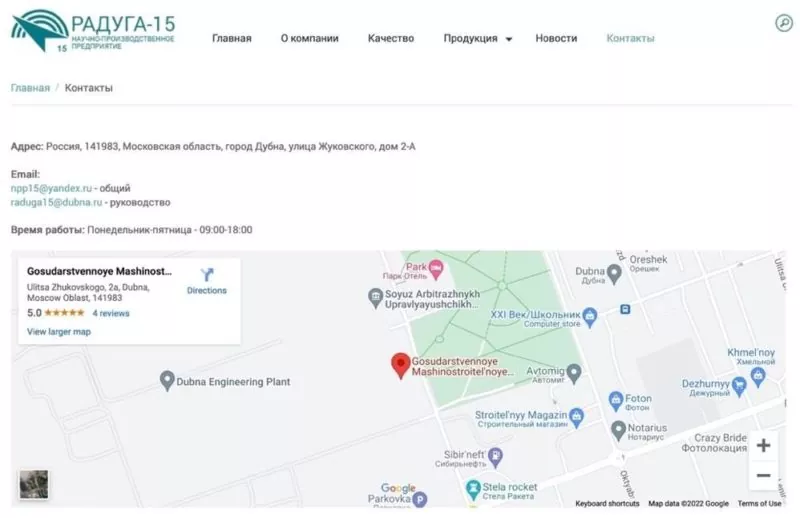This screenshot has height=518, width=800.
Task: Click the five-star rating in map card
Action: [64, 313]
